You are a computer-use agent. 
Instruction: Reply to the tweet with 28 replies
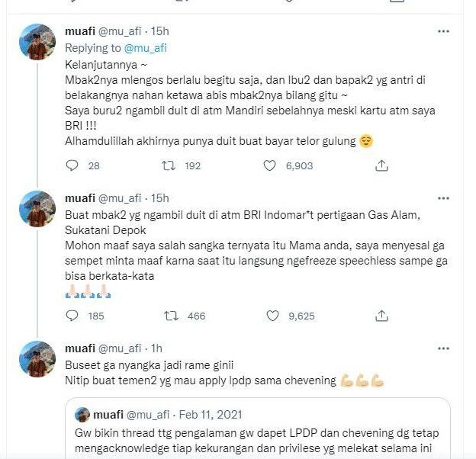[x=73, y=165]
